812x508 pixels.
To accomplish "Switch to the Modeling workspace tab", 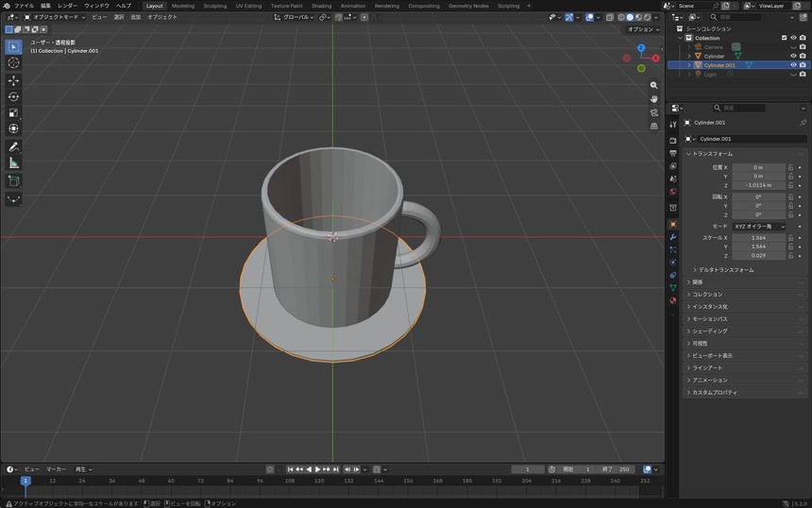I will pyautogui.click(x=183, y=6).
